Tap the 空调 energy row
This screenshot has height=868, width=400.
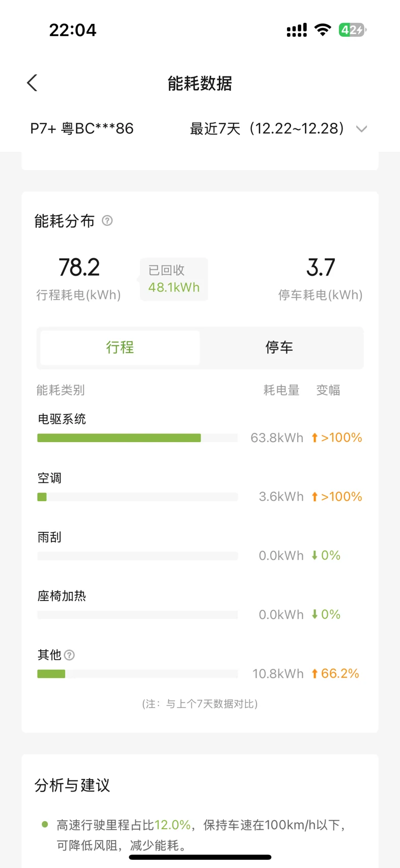(199, 487)
